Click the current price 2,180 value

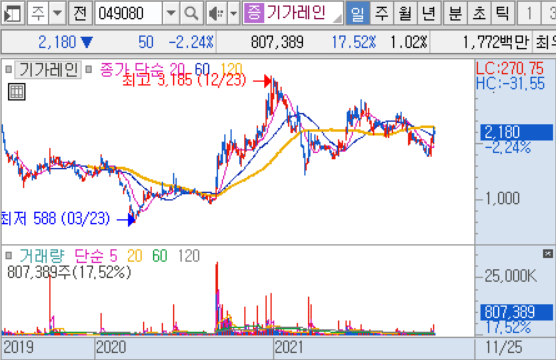tap(57, 43)
